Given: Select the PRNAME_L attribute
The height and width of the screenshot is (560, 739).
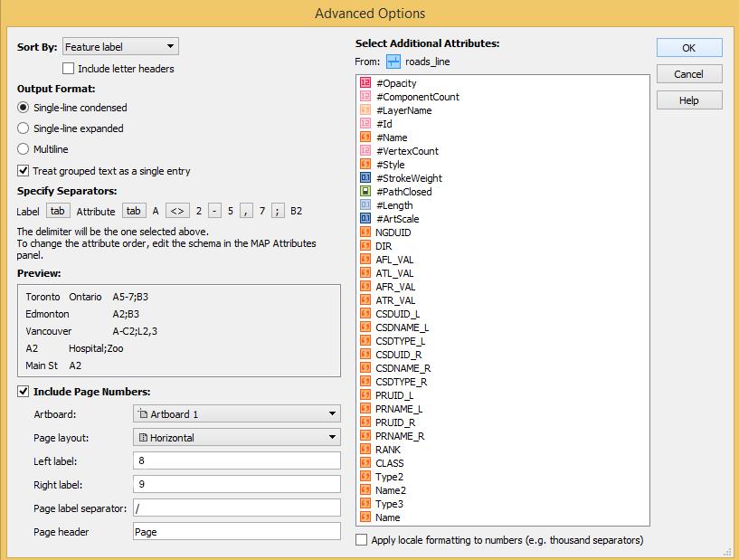Looking at the screenshot, I should [399, 409].
